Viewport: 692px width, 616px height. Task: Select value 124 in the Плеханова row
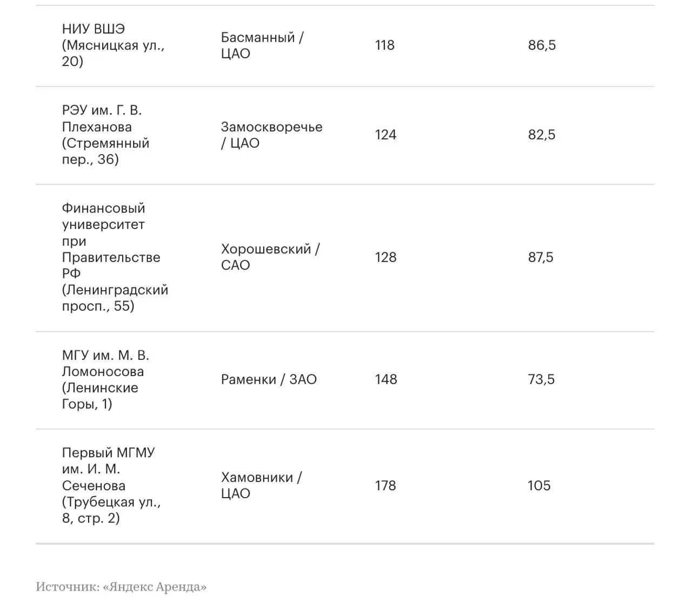point(385,135)
